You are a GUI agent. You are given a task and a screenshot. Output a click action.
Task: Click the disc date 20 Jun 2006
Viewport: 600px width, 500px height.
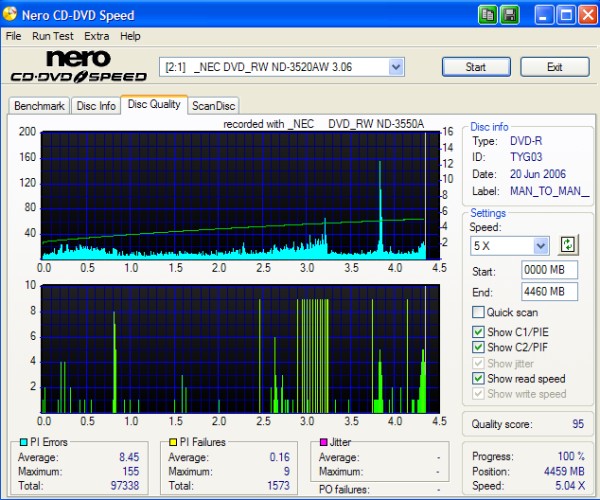pos(538,174)
